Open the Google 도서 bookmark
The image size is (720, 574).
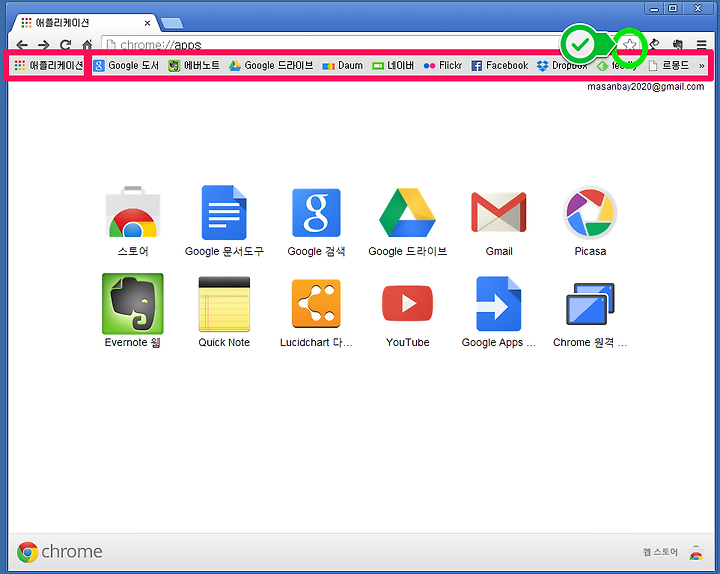(x=126, y=66)
